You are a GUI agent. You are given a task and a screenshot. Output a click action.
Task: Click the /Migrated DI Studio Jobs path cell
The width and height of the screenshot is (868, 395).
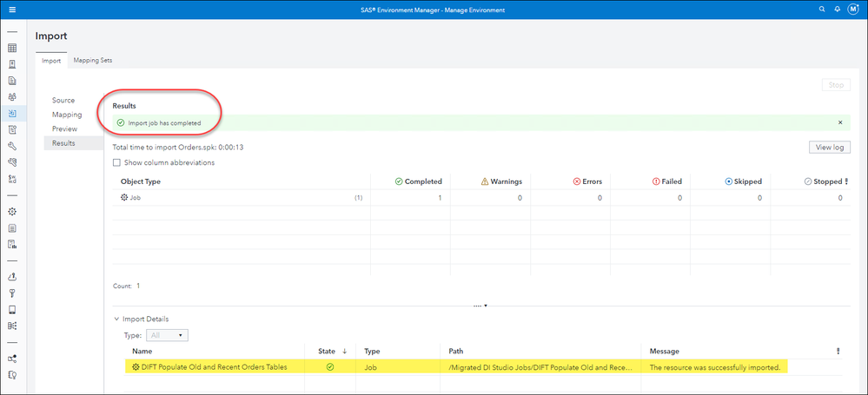point(542,367)
